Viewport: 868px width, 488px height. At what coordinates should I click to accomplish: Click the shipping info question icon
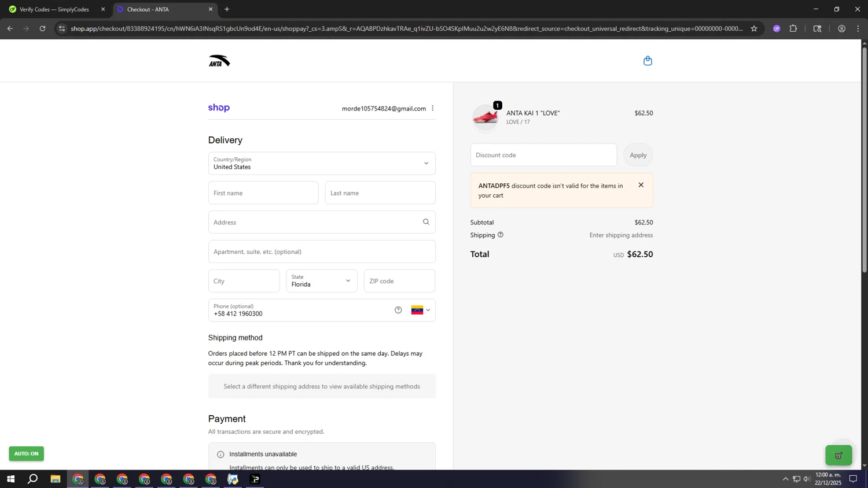tap(501, 235)
